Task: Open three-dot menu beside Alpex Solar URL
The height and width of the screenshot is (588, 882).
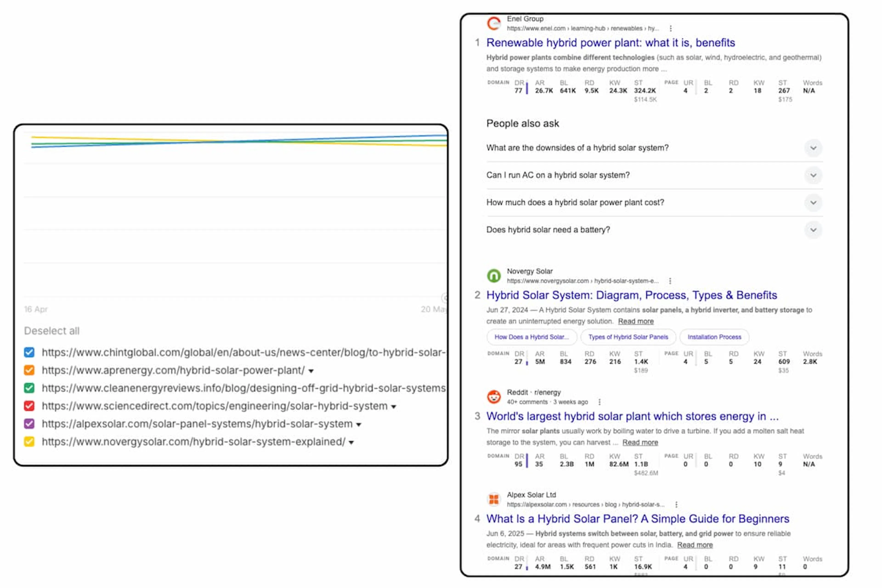Action: point(676,504)
